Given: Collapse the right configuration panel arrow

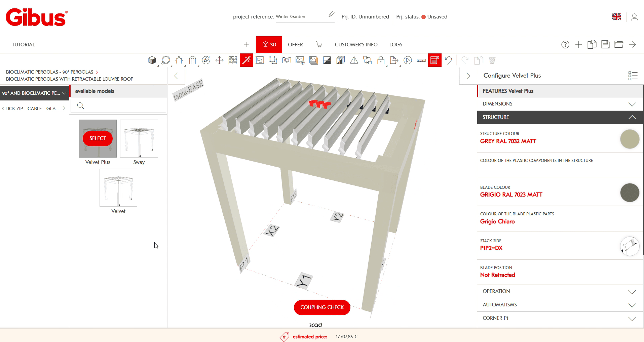Looking at the screenshot, I should tap(468, 76).
